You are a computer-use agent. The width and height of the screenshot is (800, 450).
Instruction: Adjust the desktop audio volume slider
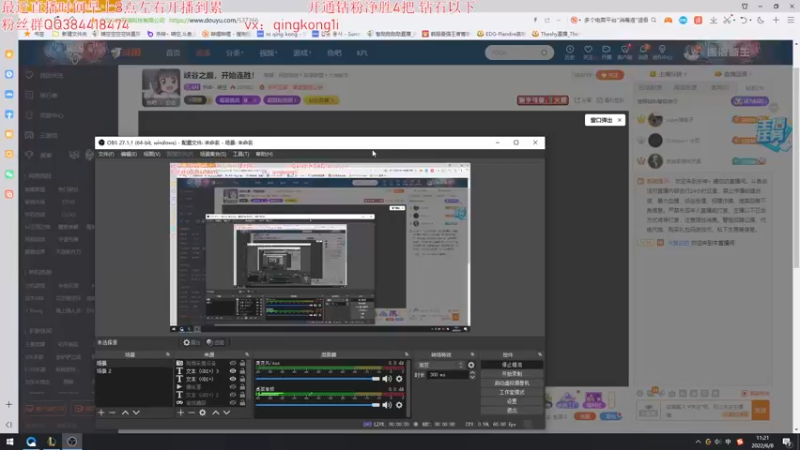(x=318, y=405)
